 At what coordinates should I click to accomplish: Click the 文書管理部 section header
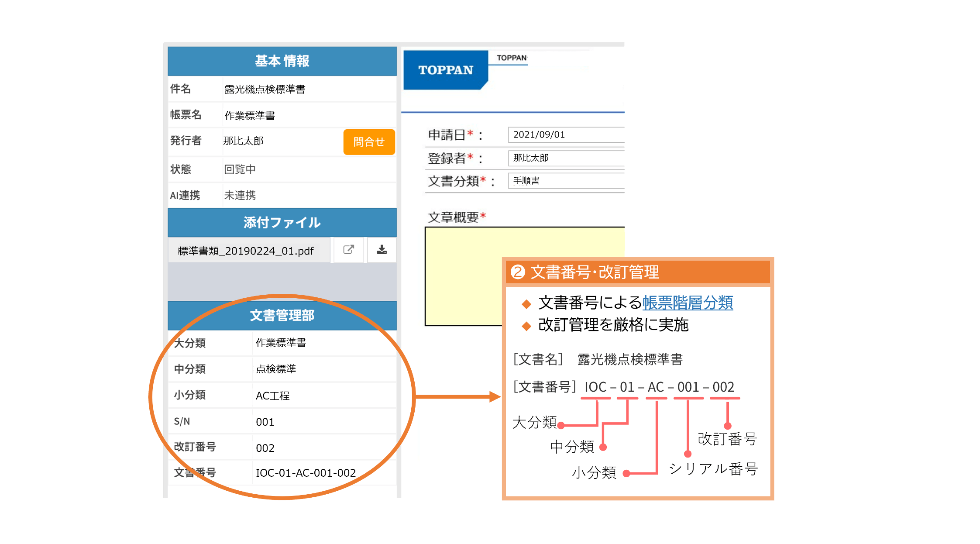pos(282,315)
